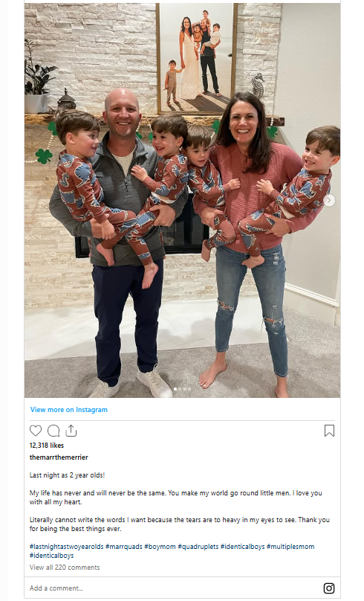
Task: Open the #marrquads hashtag
Action: point(123,546)
